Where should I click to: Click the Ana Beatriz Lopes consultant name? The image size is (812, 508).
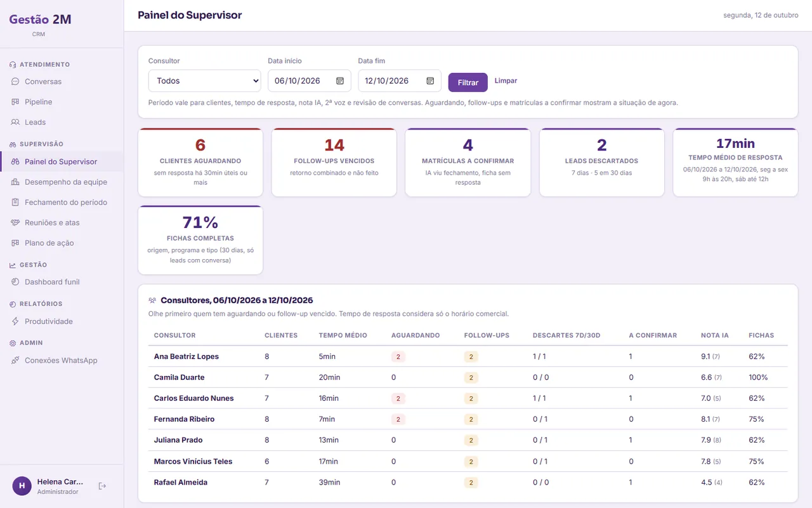tap(187, 356)
